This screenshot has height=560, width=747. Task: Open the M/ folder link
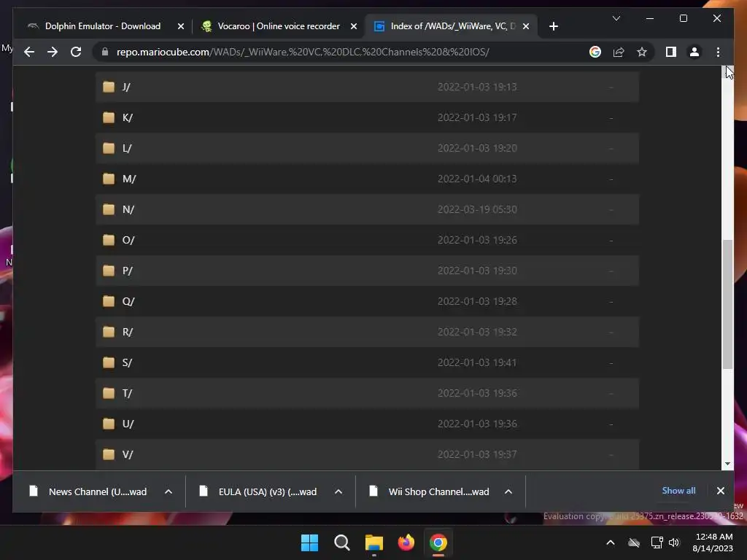point(129,179)
